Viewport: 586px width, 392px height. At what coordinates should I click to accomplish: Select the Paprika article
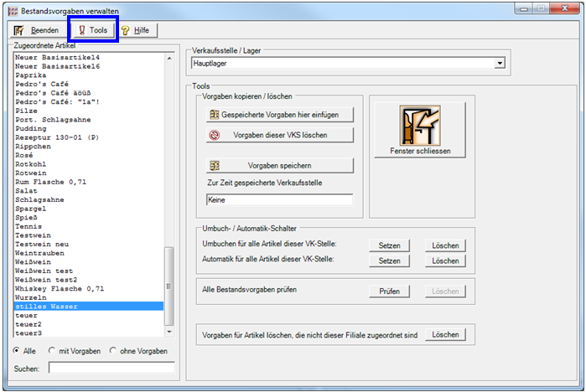coord(89,75)
